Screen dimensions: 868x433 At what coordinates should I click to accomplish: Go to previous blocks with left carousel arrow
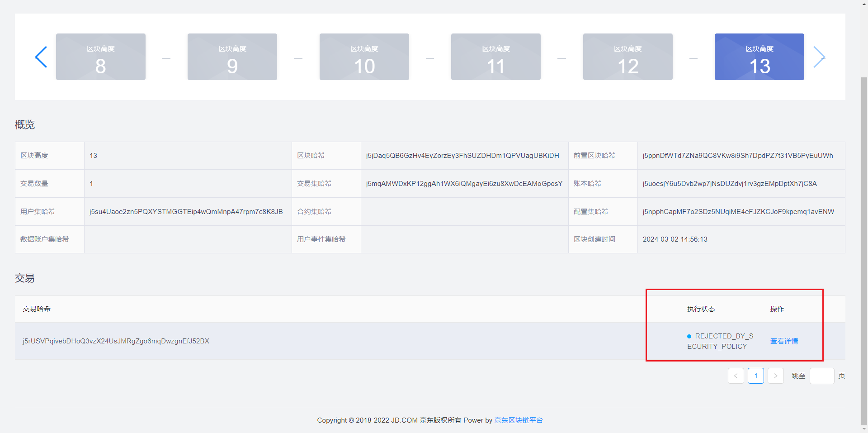41,57
